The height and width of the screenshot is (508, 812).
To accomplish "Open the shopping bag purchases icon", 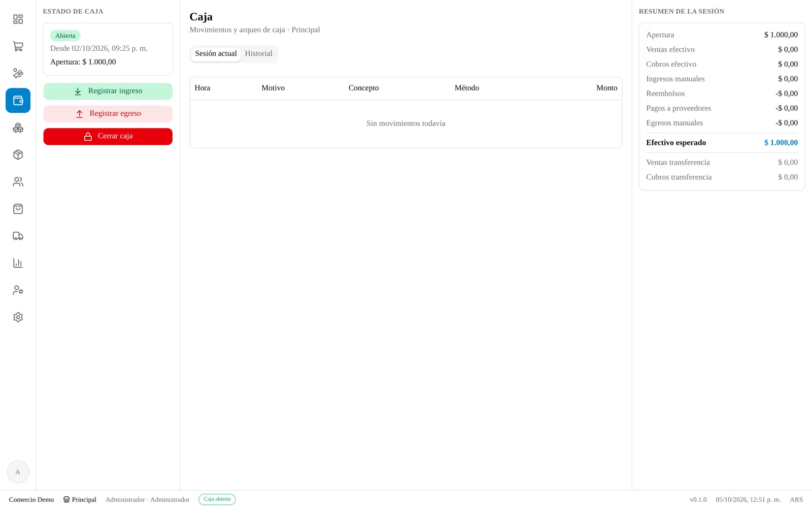I will click(x=18, y=209).
